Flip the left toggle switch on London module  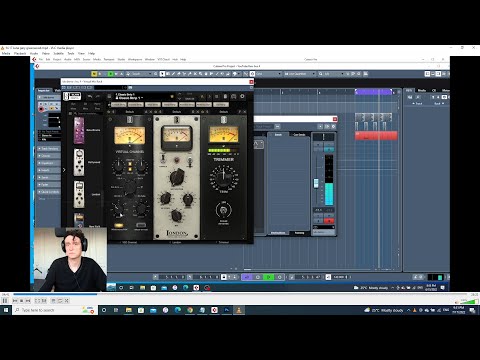pos(163,158)
